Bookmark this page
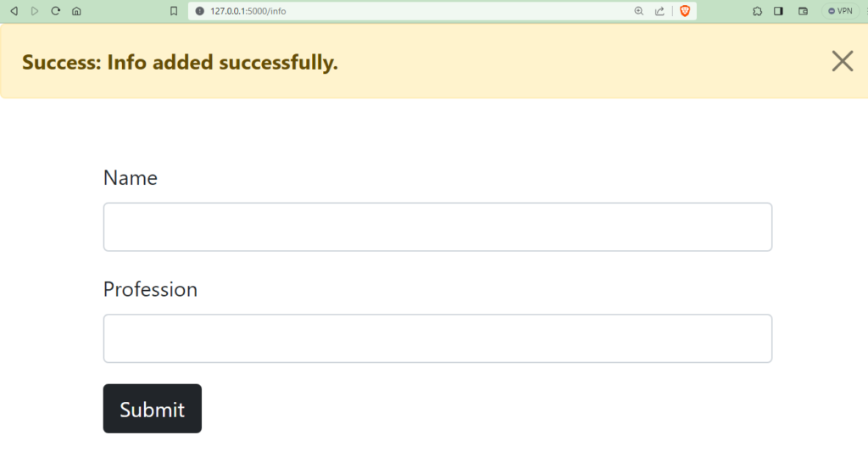 pos(174,11)
